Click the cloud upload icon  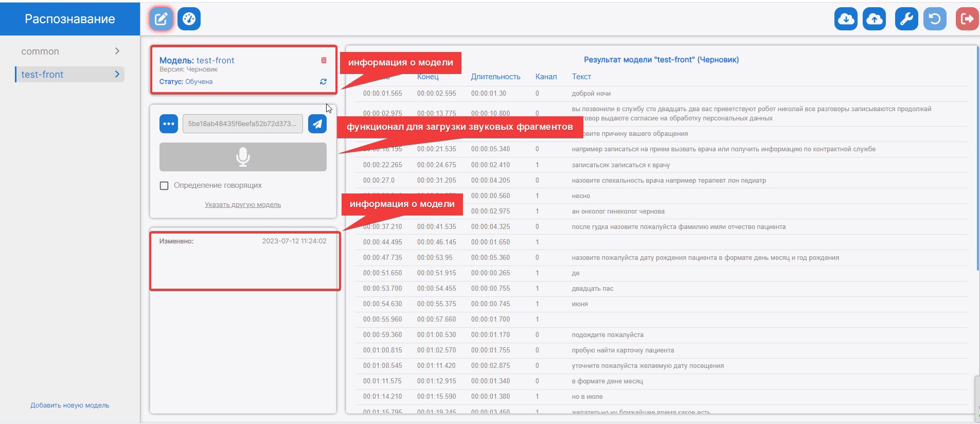[x=874, y=20]
